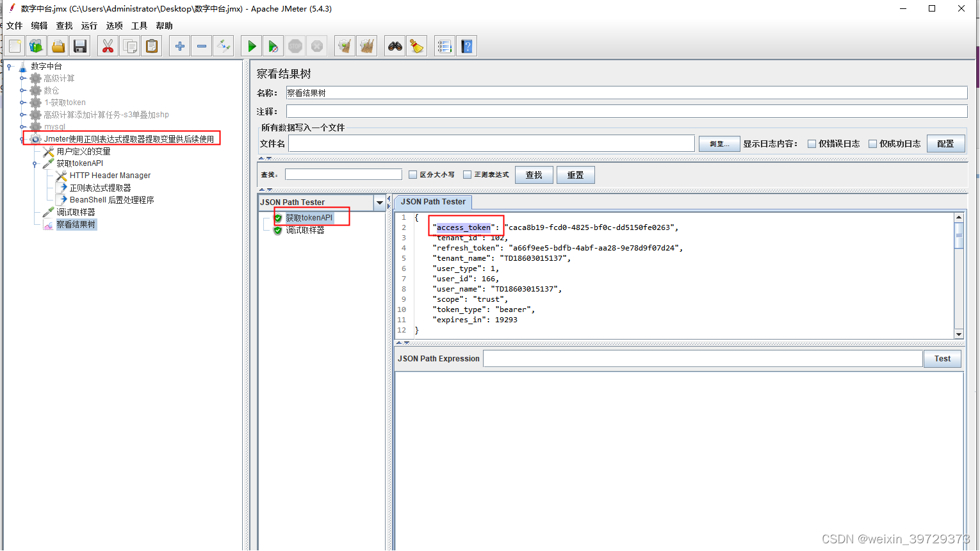Image resolution: width=980 pixels, height=551 pixels.
Task: Select BeanShell 后置处理程序 tree item
Action: pyautogui.click(x=111, y=200)
